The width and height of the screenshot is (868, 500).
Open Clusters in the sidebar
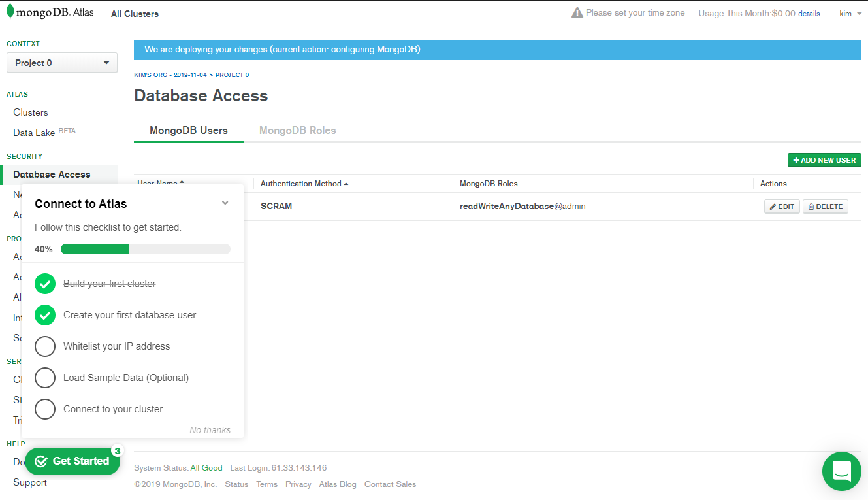tap(31, 112)
